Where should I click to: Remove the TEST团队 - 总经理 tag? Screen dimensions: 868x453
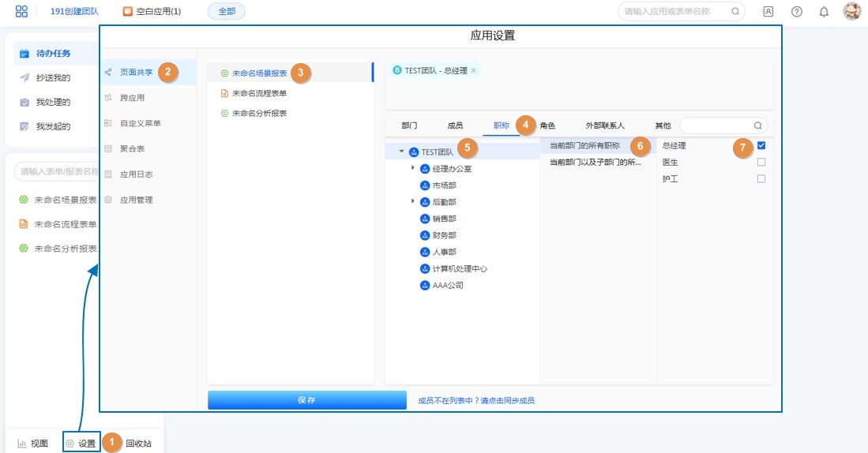[x=473, y=70]
